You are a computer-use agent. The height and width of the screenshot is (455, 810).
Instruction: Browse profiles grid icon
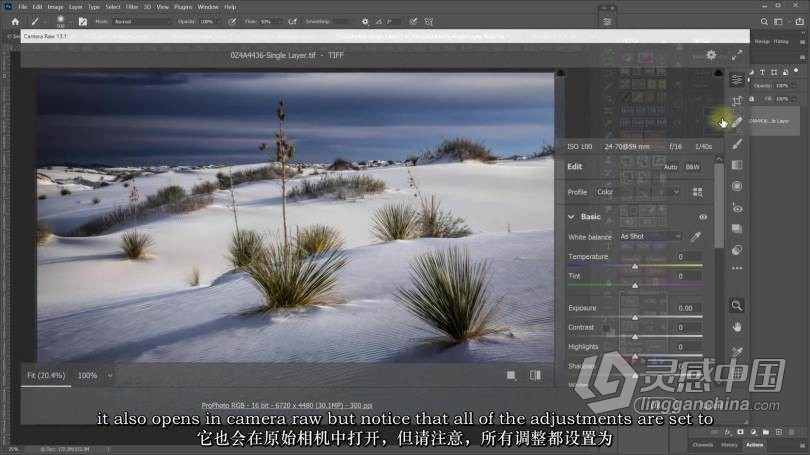tap(697, 192)
